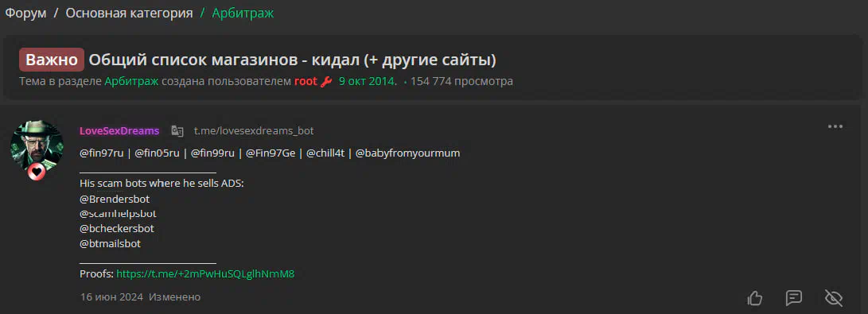Open Арбитраж section link in thread info
This screenshot has width=868, height=314.
pyautogui.click(x=132, y=82)
